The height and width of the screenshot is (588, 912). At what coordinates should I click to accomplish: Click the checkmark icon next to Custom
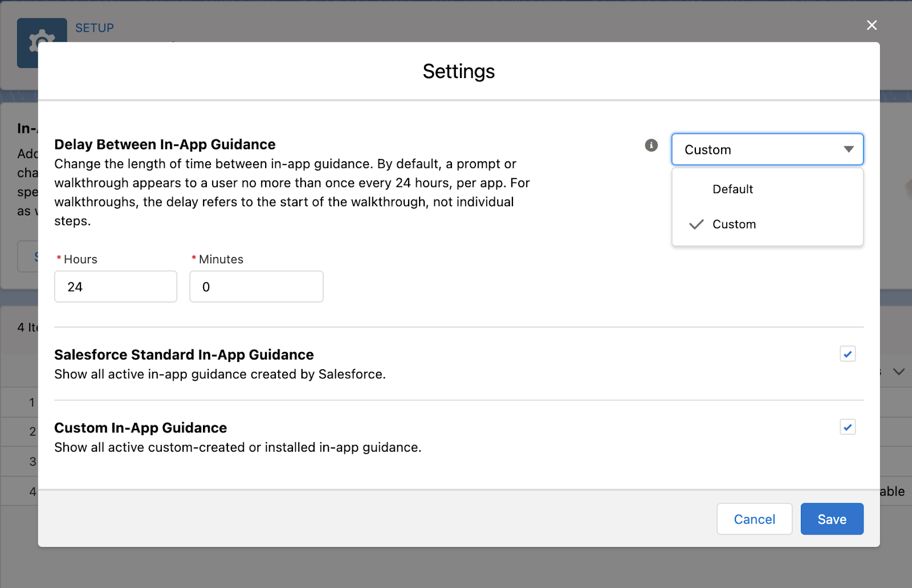[696, 224]
